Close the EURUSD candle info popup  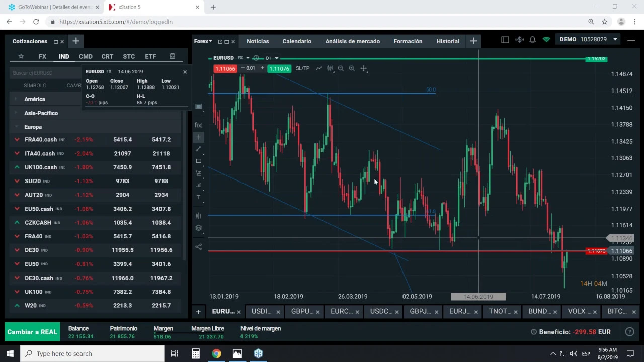pyautogui.click(x=185, y=72)
